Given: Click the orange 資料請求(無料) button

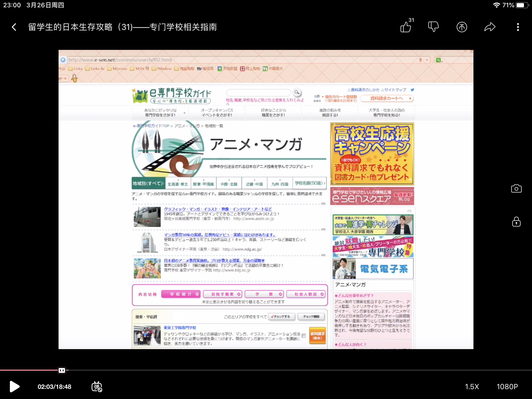Looking at the screenshot, I should pyautogui.click(x=317, y=336).
